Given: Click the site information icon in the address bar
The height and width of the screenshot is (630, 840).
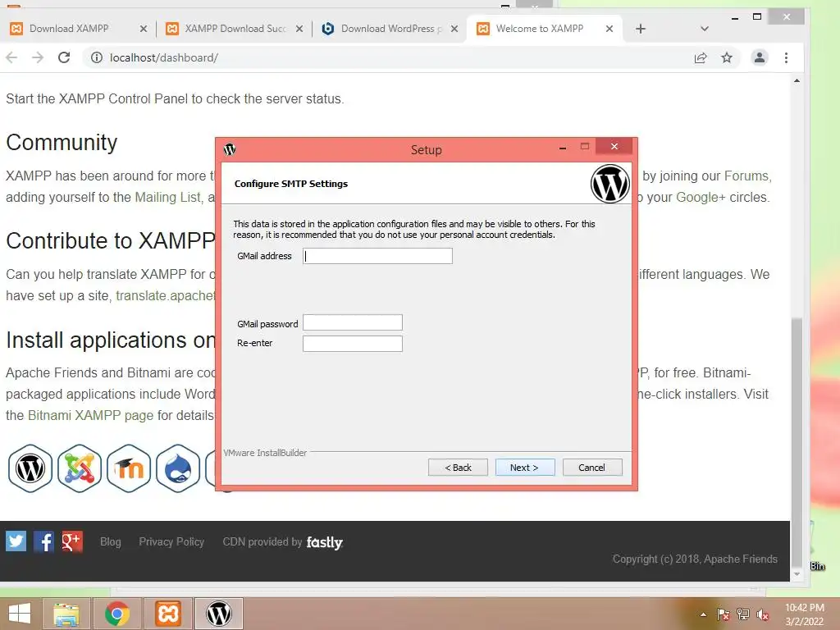Looking at the screenshot, I should click(97, 57).
